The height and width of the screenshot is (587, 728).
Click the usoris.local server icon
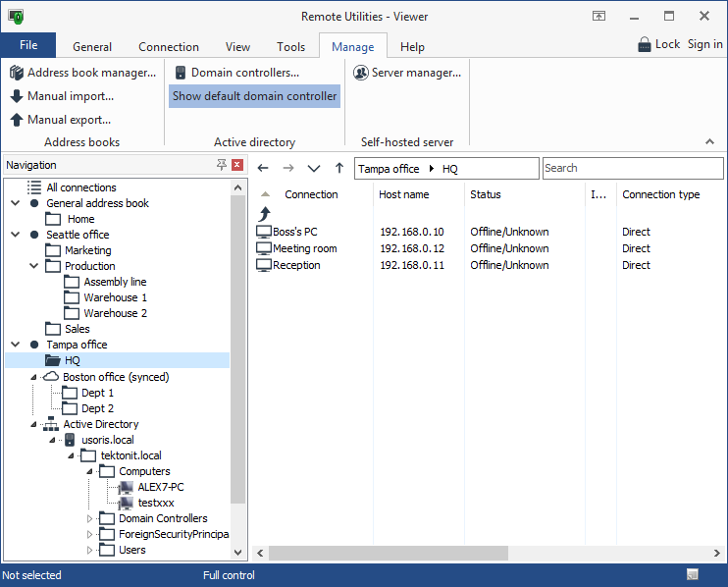pos(70,440)
